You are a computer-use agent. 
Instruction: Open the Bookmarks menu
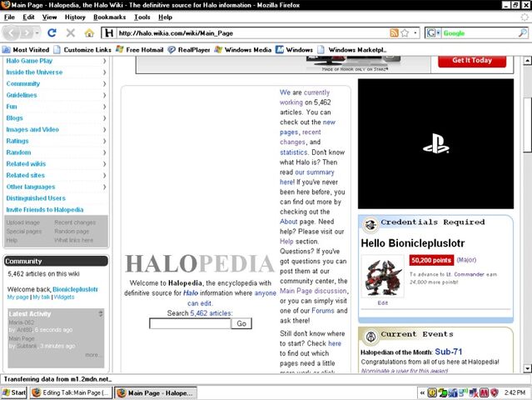pyautogui.click(x=109, y=17)
